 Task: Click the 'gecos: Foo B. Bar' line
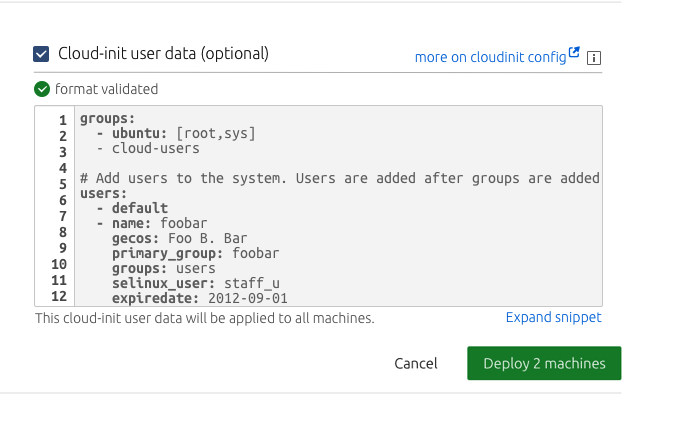point(180,238)
